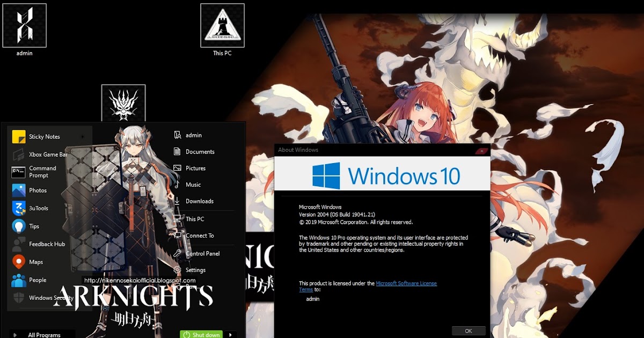This screenshot has height=338, width=644.
Task: Click OK in About Windows dialog
Action: pos(469,331)
